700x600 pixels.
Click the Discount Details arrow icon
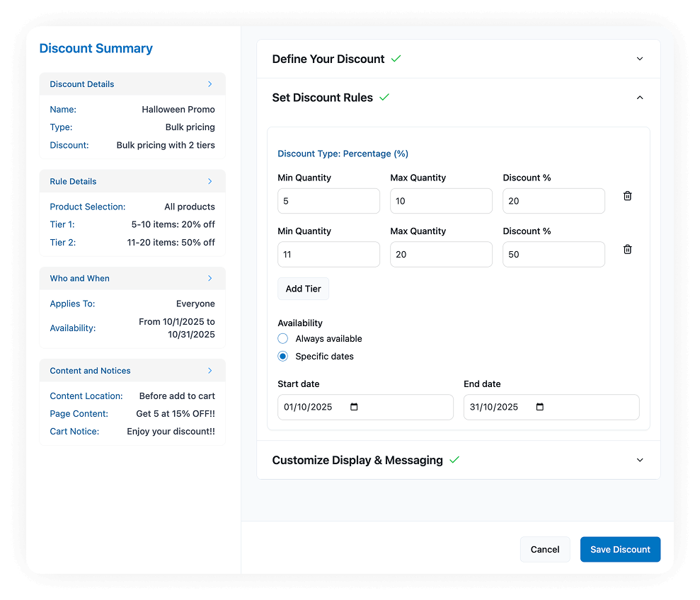coord(210,84)
